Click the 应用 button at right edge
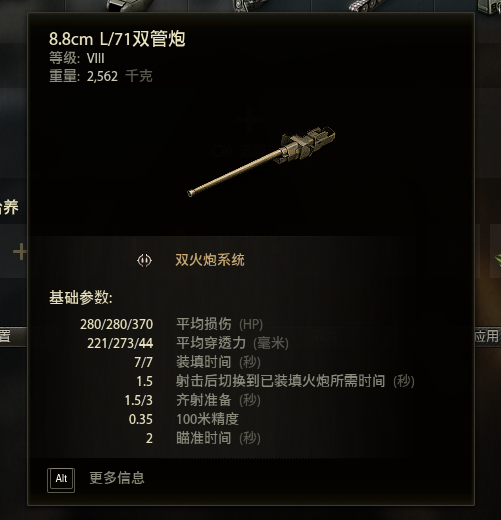 click(488, 336)
